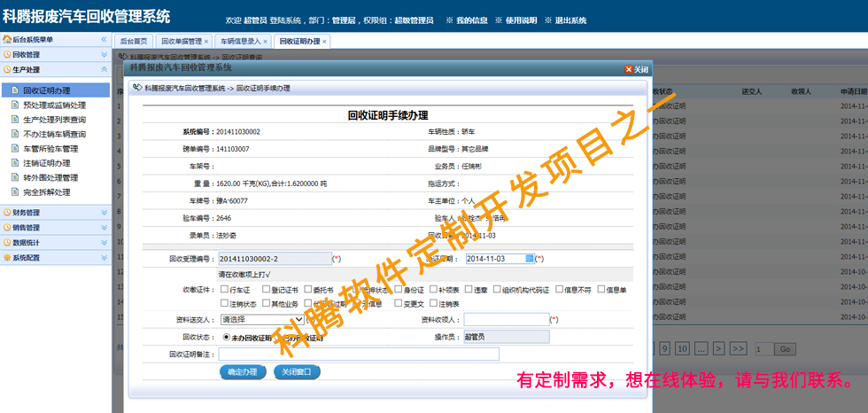Click the last page >> button
The image size is (868, 413).
[x=738, y=349]
